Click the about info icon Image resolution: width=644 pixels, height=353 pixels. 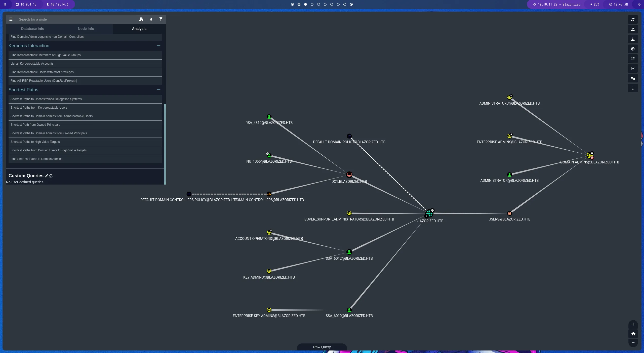point(633,88)
